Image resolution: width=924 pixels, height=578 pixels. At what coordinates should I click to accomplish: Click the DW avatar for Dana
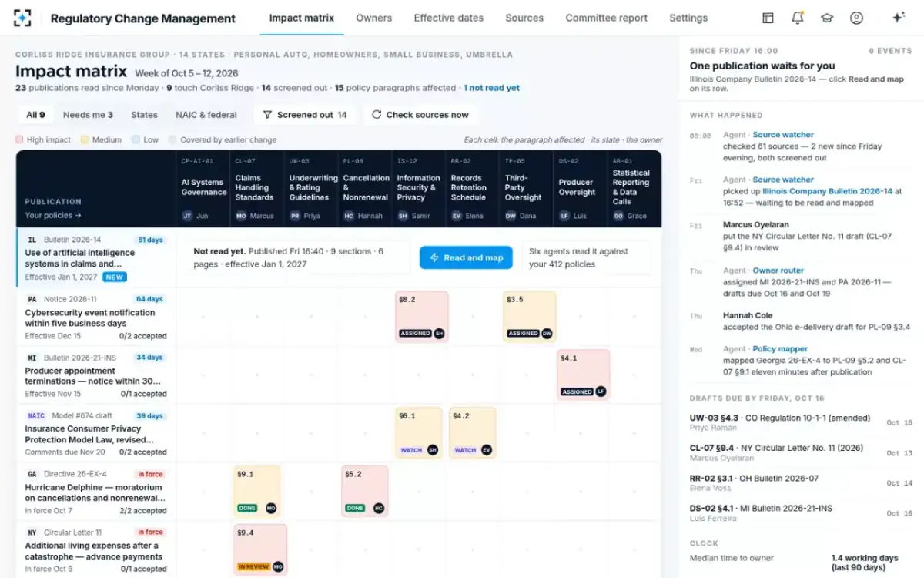511,216
